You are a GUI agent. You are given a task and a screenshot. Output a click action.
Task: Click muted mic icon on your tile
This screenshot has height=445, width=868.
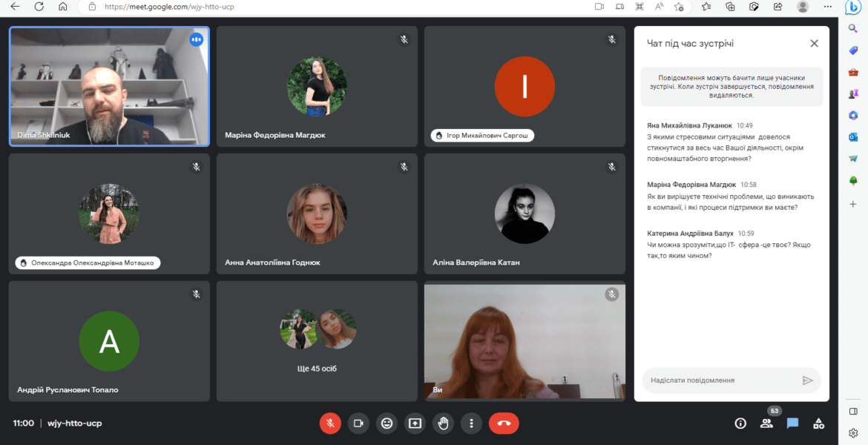(x=612, y=294)
